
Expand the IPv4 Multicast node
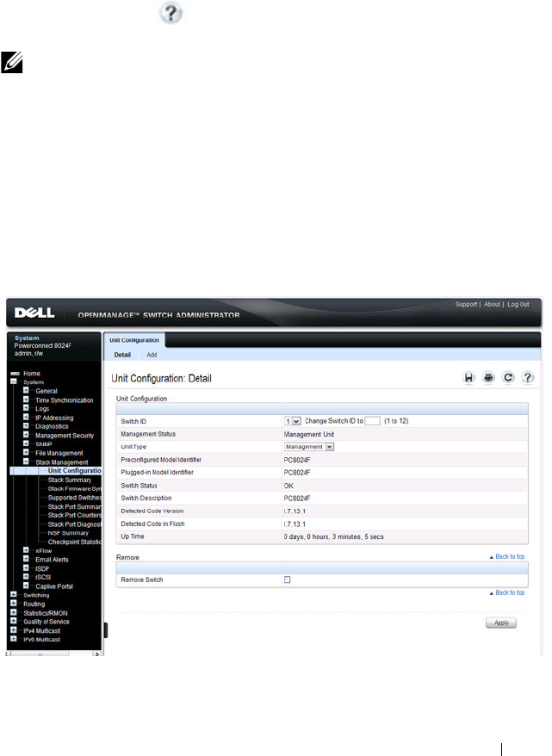14,630
